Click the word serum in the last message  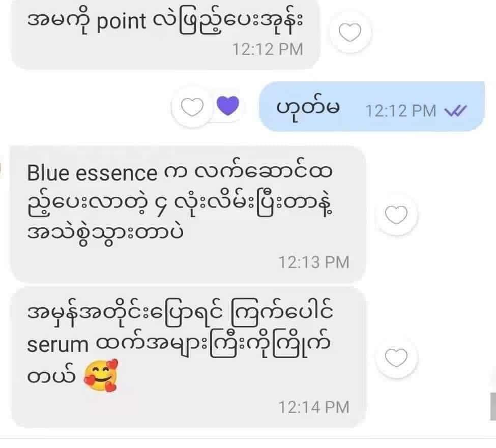click(58, 345)
